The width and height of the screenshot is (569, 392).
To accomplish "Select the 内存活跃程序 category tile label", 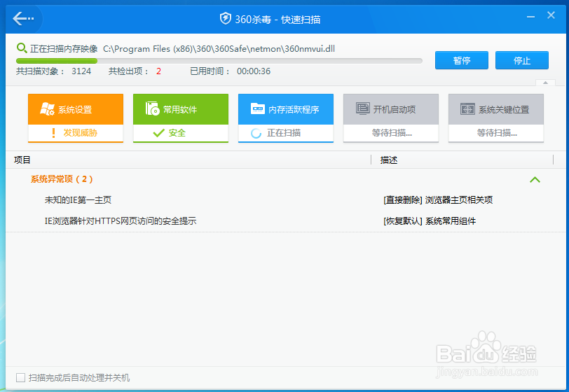I will tap(294, 109).
